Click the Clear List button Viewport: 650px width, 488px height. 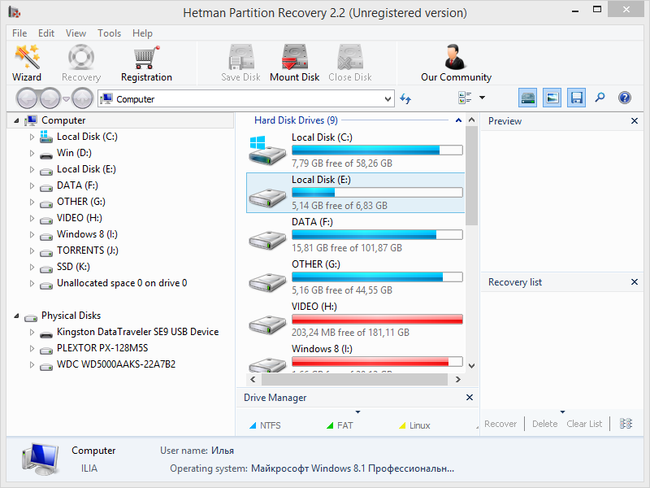[x=584, y=424]
